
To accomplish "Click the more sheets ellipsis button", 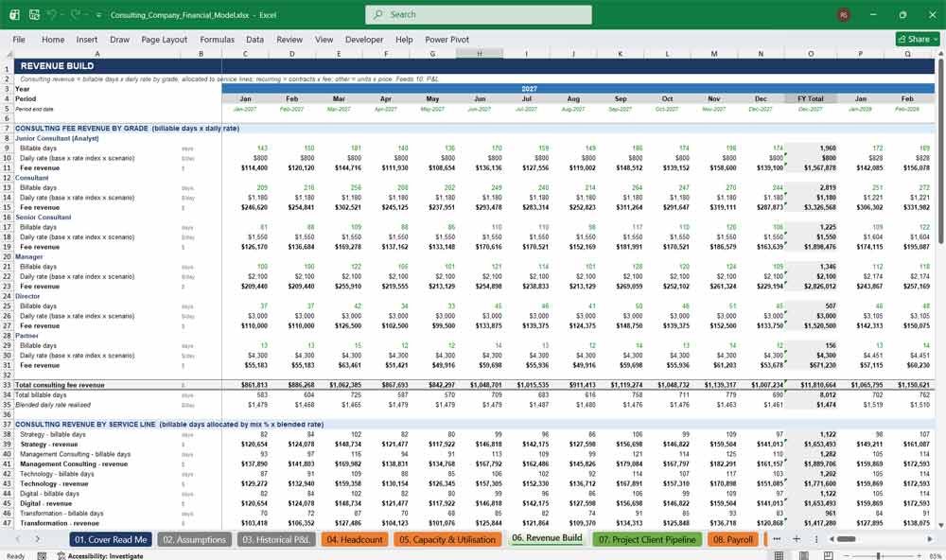I will [x=777, y=539].
